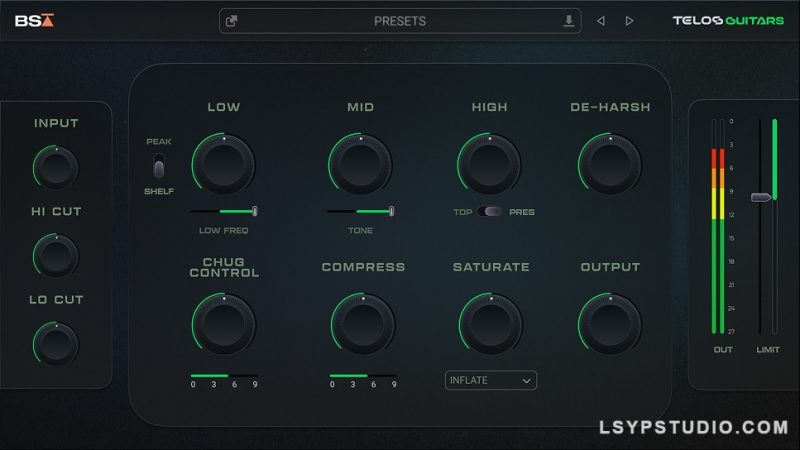The image size is (800, 450).
Task: Click the TOP label beside the switch
Action: (x=463, y=212)
